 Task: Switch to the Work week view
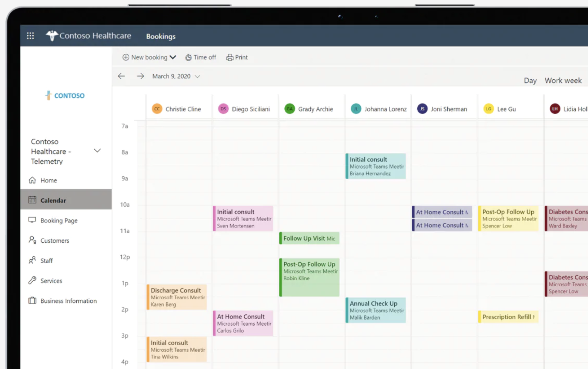point(563,81)
